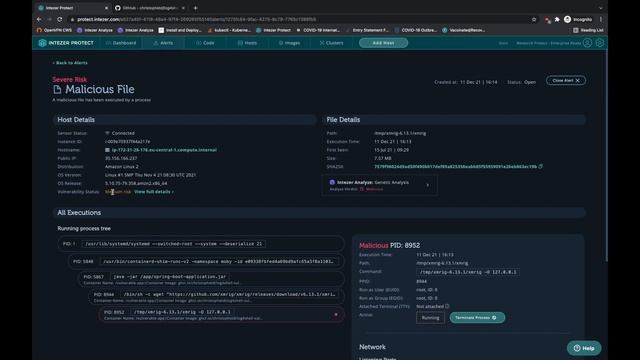The image size is (640, 360).
Task: Reload the page with the refresh icon
Action: pos(60,19)
